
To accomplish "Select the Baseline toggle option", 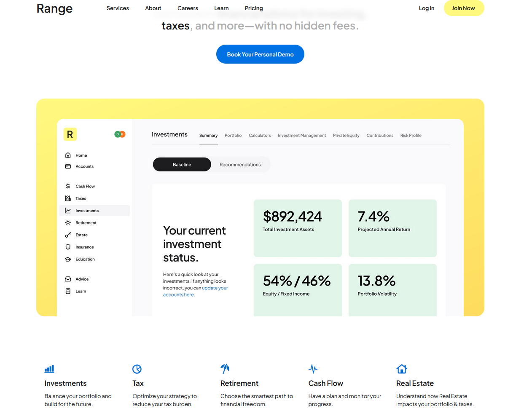I will (182, 165).
